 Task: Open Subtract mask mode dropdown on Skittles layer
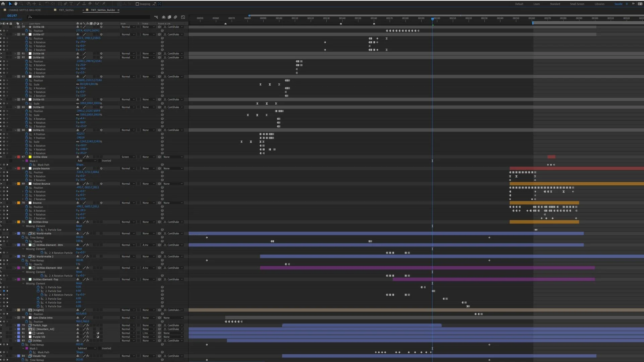click(x=87, y=349)
